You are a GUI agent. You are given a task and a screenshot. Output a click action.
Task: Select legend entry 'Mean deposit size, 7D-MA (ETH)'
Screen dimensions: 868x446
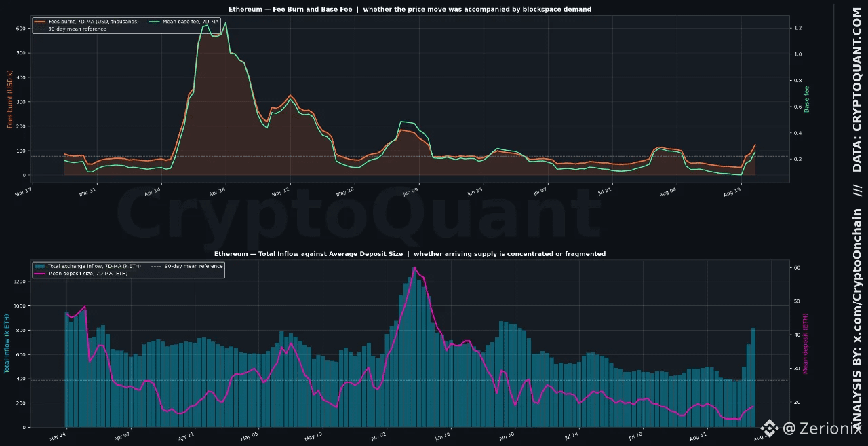click(88, 274)
